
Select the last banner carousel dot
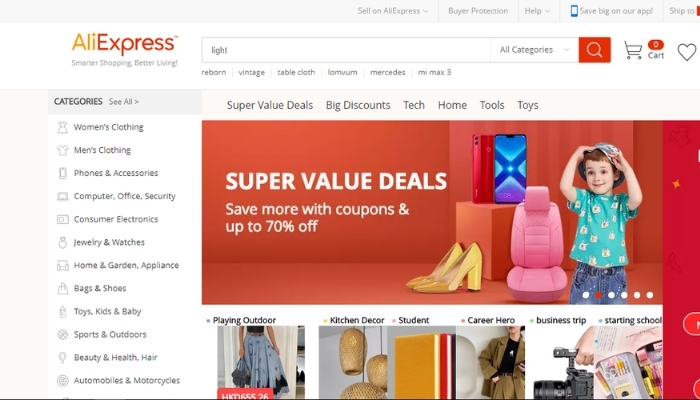650,295
